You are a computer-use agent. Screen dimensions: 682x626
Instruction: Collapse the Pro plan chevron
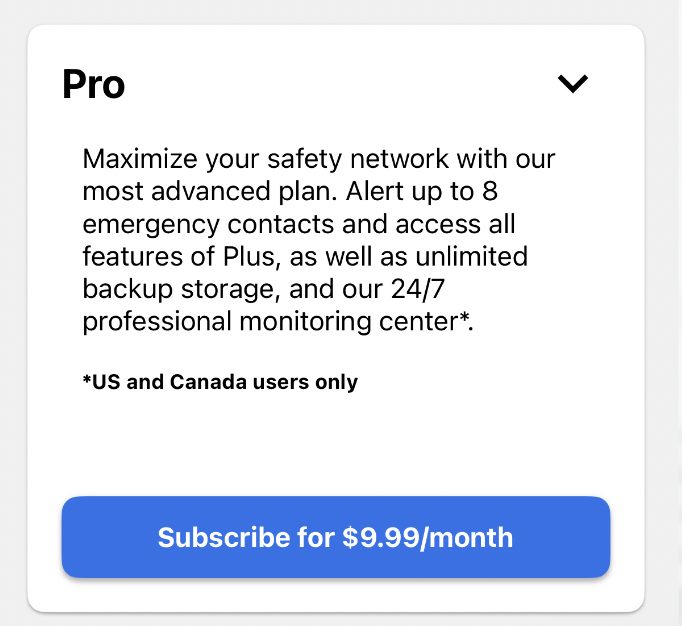(573, 84)
